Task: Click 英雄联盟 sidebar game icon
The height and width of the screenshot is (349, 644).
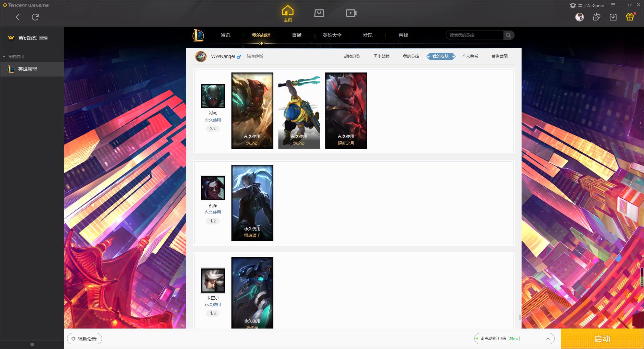Action: pos(11,69)
